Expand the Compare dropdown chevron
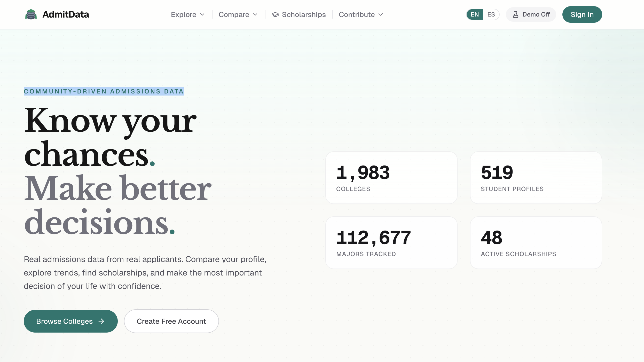Viewport: 644px width, 362px height. point(255,14)
